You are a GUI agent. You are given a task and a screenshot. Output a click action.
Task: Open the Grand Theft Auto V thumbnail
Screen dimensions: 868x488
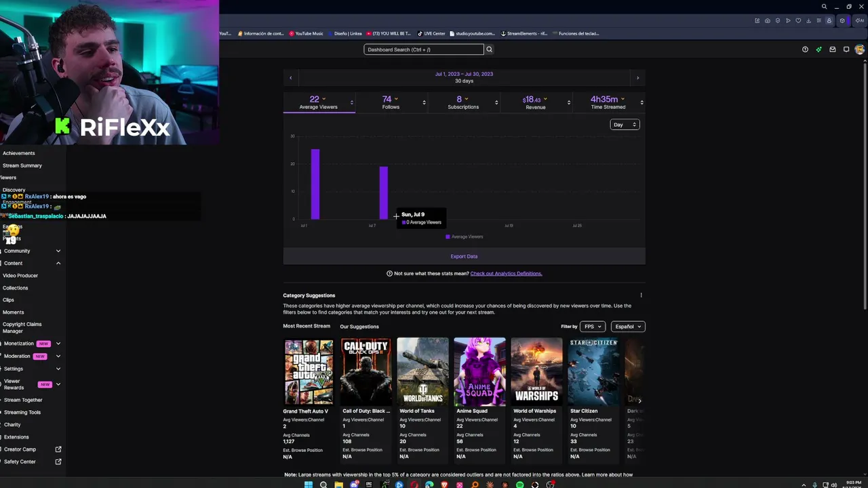coord(309,371)
